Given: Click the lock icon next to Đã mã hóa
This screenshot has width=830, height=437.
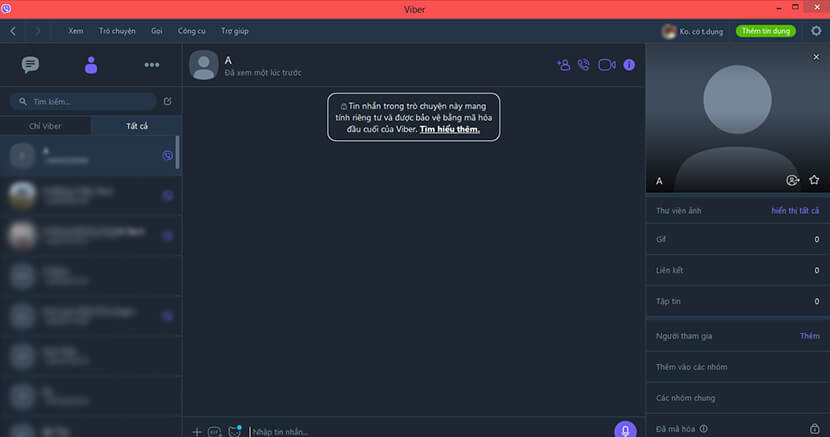Looking at the screenshot, I should point(815,429).
